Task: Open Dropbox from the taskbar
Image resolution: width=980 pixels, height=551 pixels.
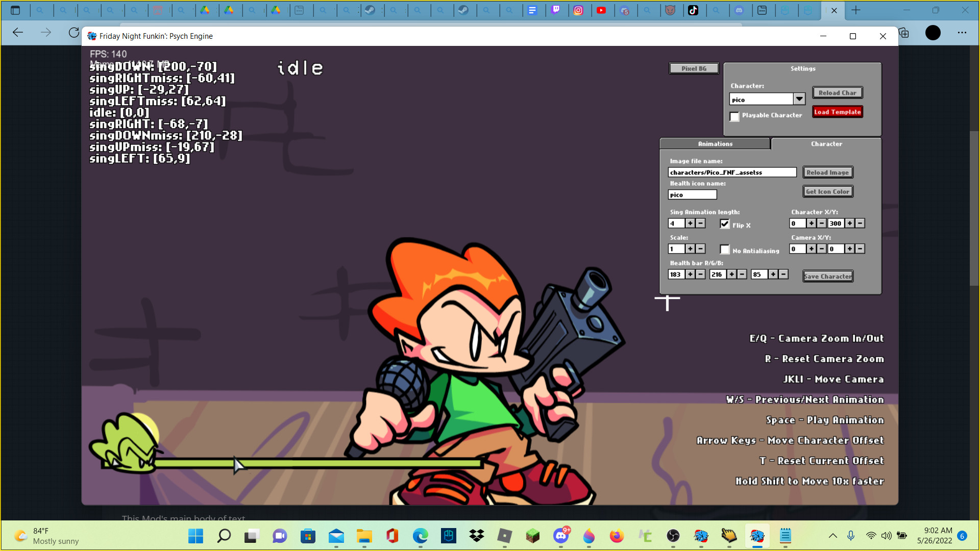Action: point(476,536)
